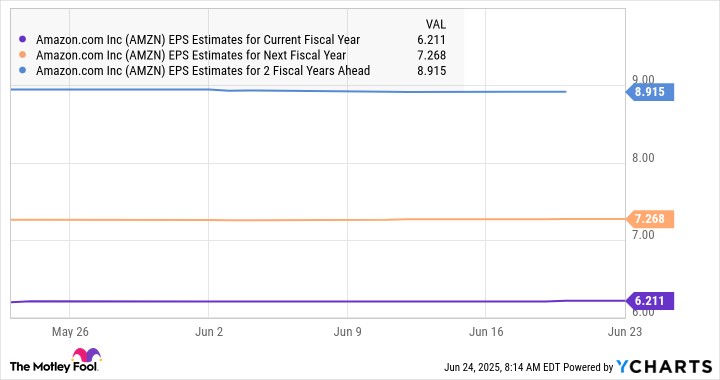Click the blue 8.915 end-of-line value flag
Image resolution: width=720 pixels, height=380 pixels.
(650, 92)
